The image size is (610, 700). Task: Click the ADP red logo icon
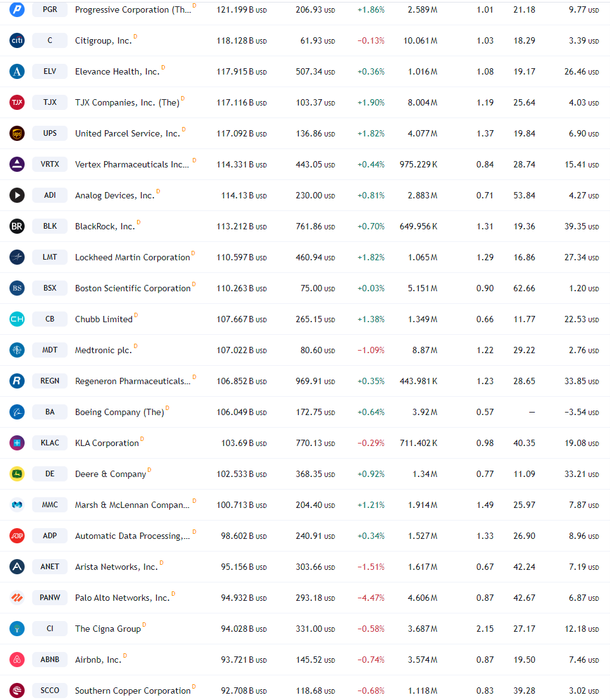tap(17, 536)
